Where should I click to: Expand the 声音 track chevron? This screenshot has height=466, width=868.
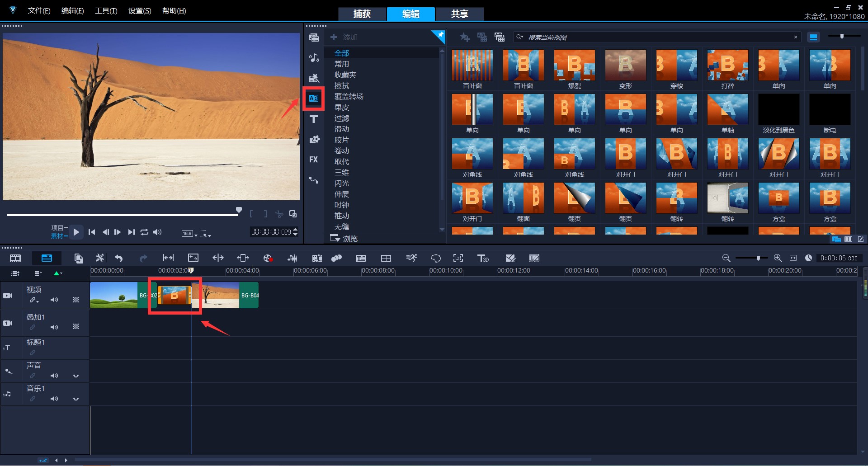tap(76, 376)
